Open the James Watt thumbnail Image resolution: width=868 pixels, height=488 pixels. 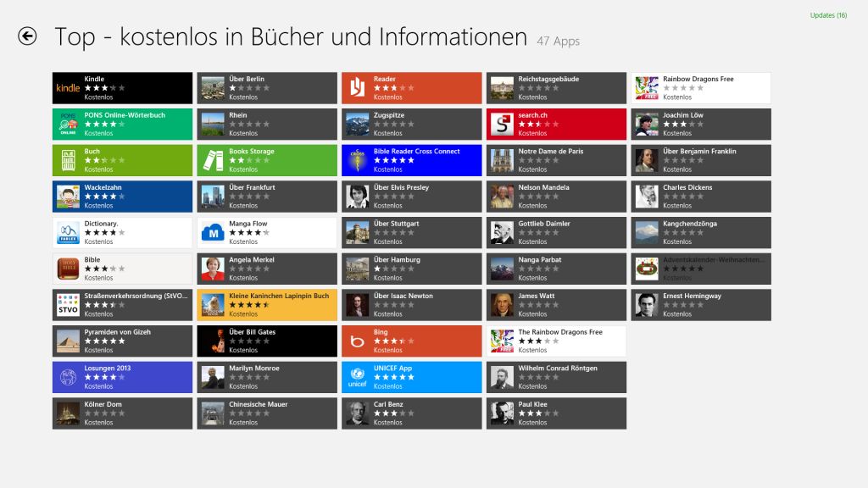(503, 305)
